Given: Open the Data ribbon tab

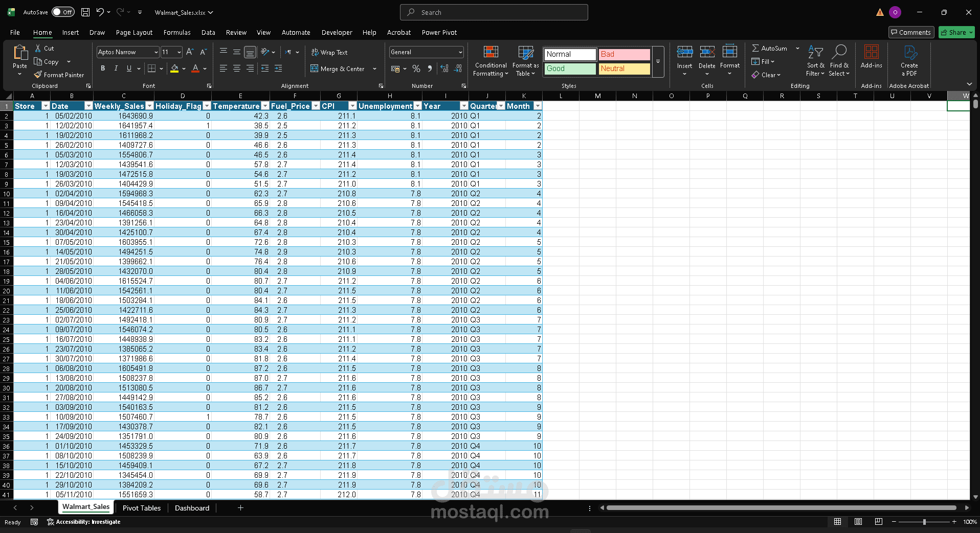Looking at the screenshot, I should [x=208, y=32].
